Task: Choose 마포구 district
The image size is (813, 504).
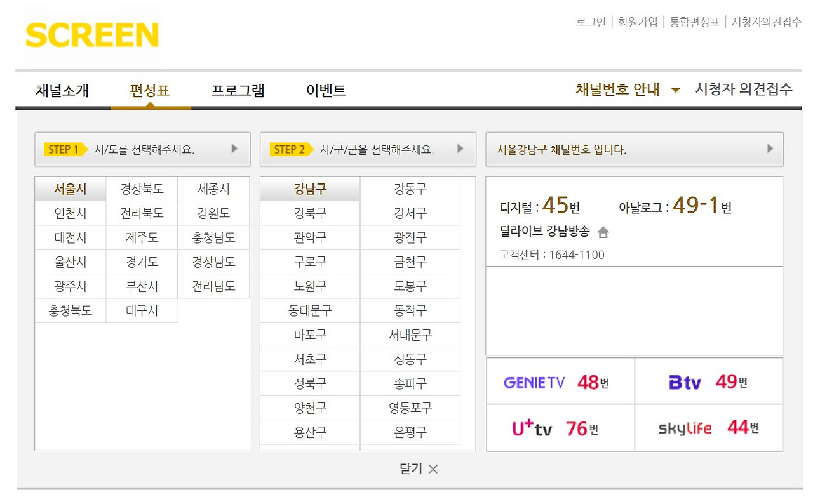Action: tap(310, 335)
